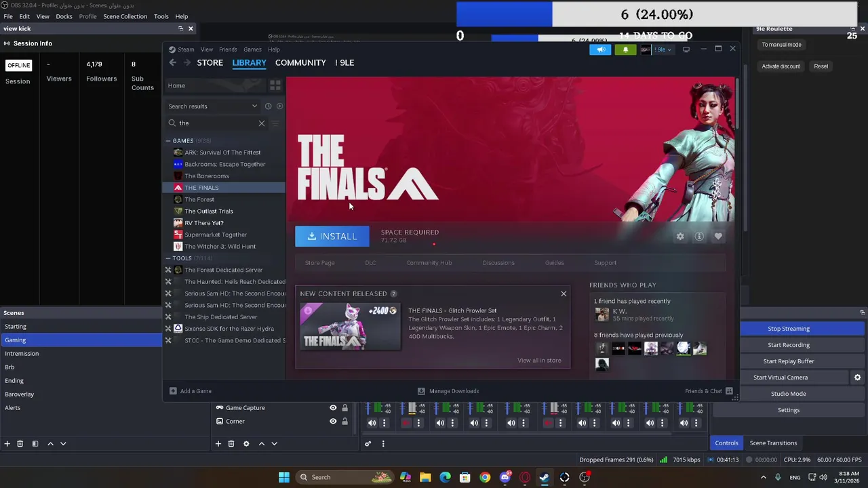Dismiss the new content released card
The width and height of the screenshot is (868, 488).
point(564,293)
